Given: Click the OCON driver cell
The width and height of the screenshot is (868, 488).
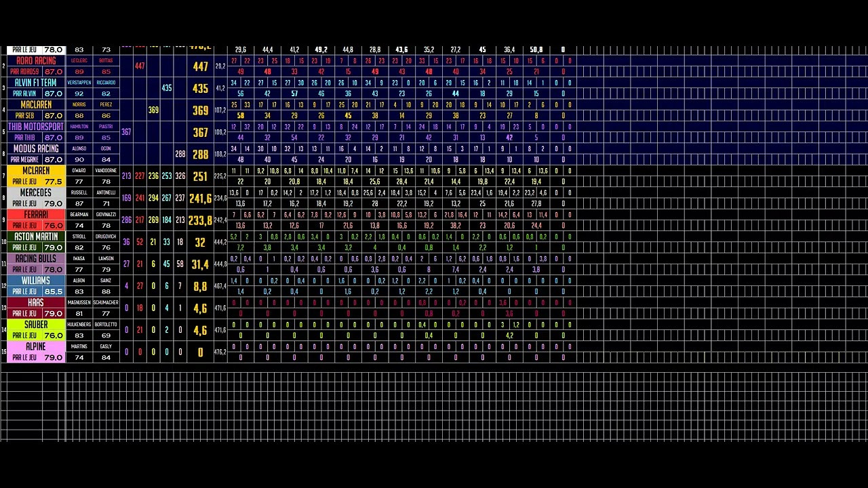Looking at the screenshot, I should click(106, 148).
